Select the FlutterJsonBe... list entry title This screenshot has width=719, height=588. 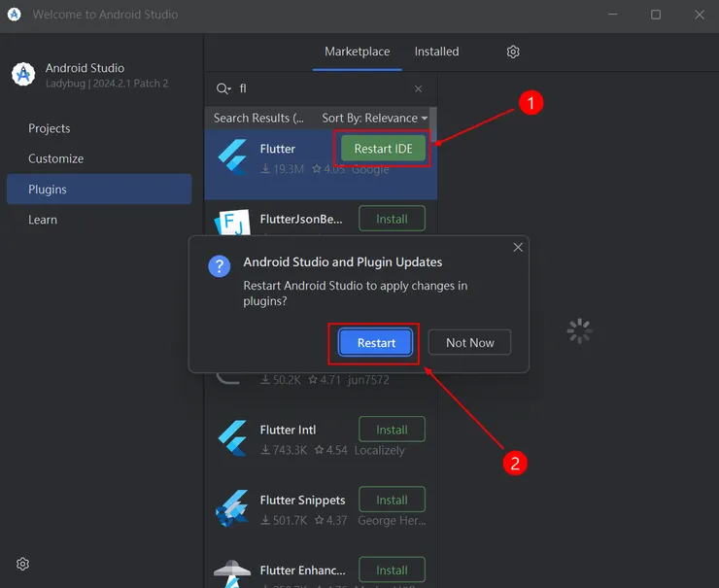(301, 219)
